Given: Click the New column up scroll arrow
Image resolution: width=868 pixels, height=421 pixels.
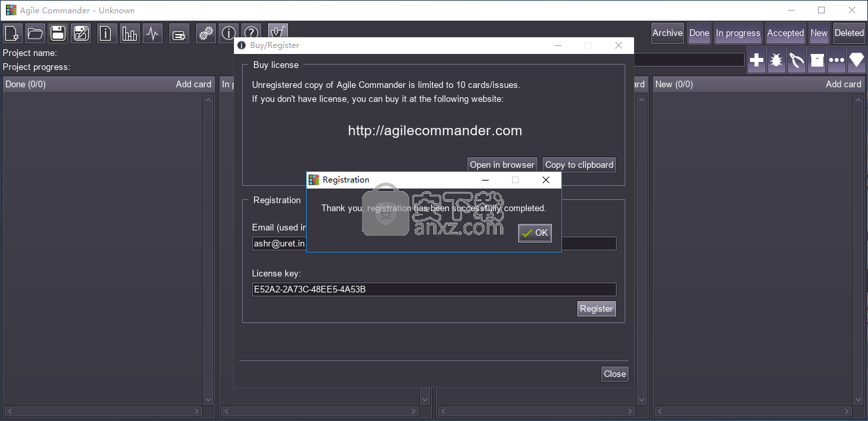Looking at the screenshot, I should click(x=858, y=99).
